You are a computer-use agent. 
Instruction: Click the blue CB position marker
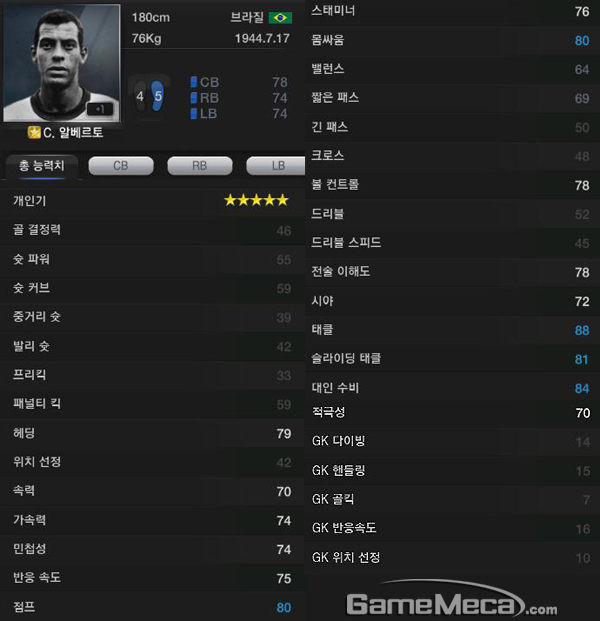coord(194,82)
